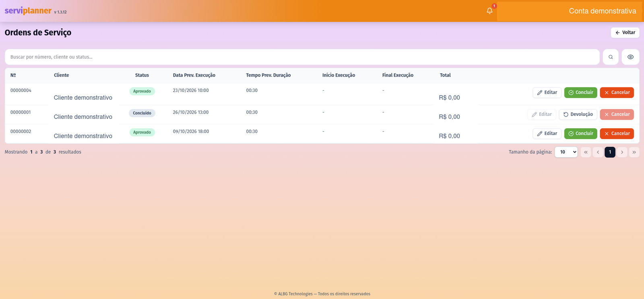Open the notifications bell icon
The width and height of the screenshot is (644, 299).
489,11
